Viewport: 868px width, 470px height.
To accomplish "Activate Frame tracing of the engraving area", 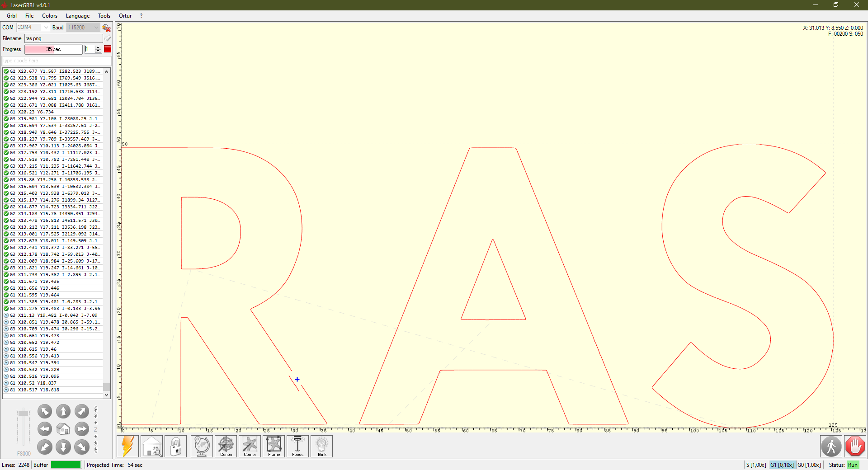I will pyautogui.click(x=274, y=446).
